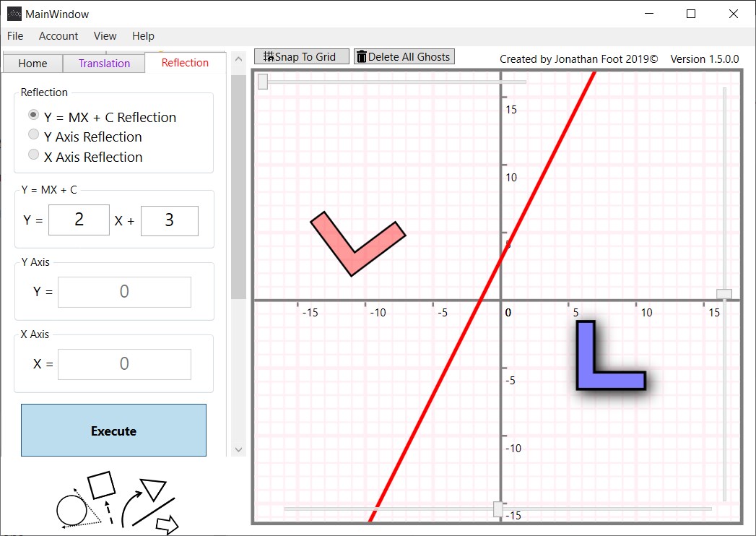The image size is (756, 536).
Task: Open the Help menu
Action: coord(143,36)
